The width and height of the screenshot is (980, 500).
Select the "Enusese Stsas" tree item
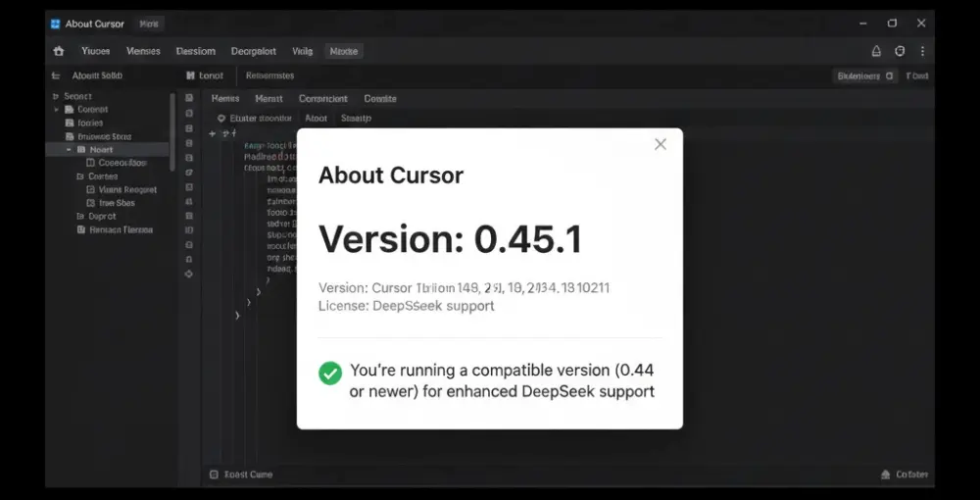click(x=105, y=136)
